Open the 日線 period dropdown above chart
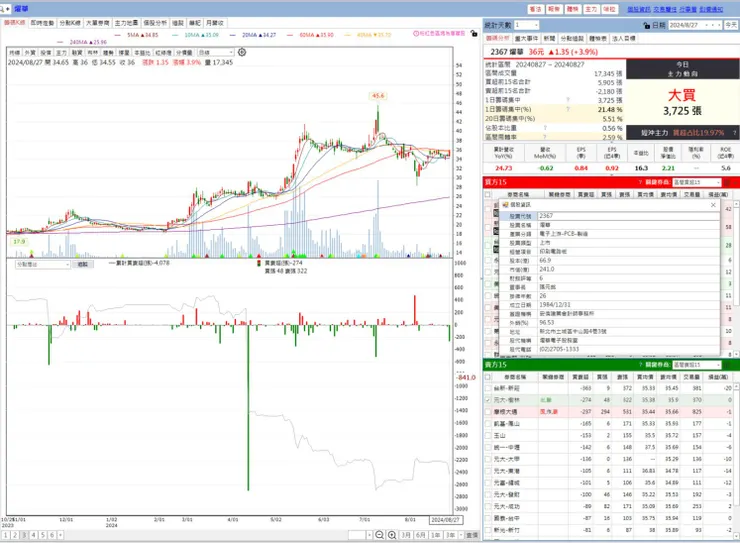The image size is (740, 543). click(231, 52)
